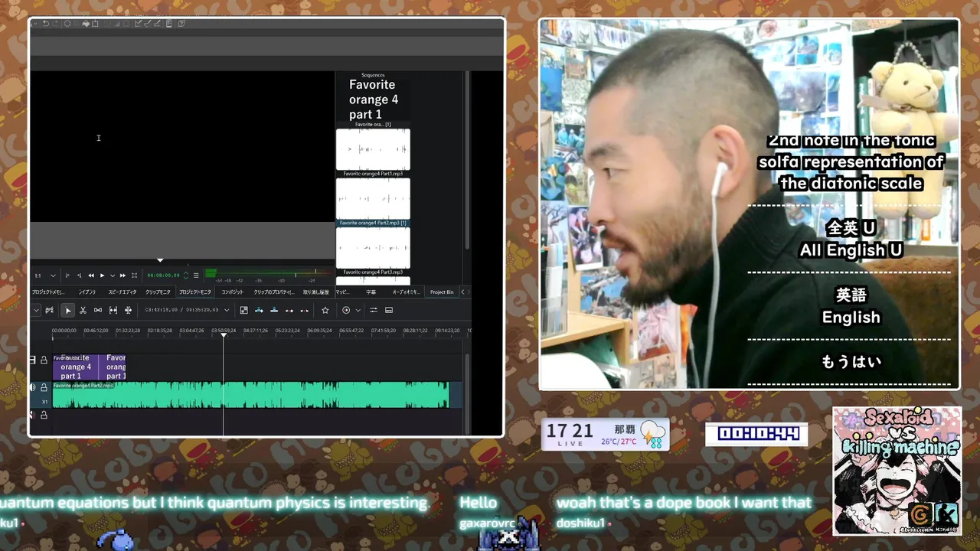Rewind playback in project monitor
Screen dimensions: 980x551
[x=91, y=275]
